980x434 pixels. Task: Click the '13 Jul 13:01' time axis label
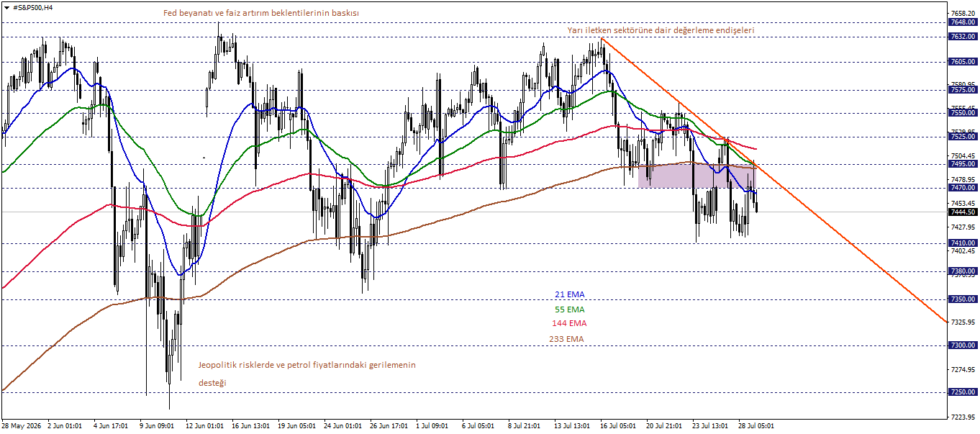(573, 425)
